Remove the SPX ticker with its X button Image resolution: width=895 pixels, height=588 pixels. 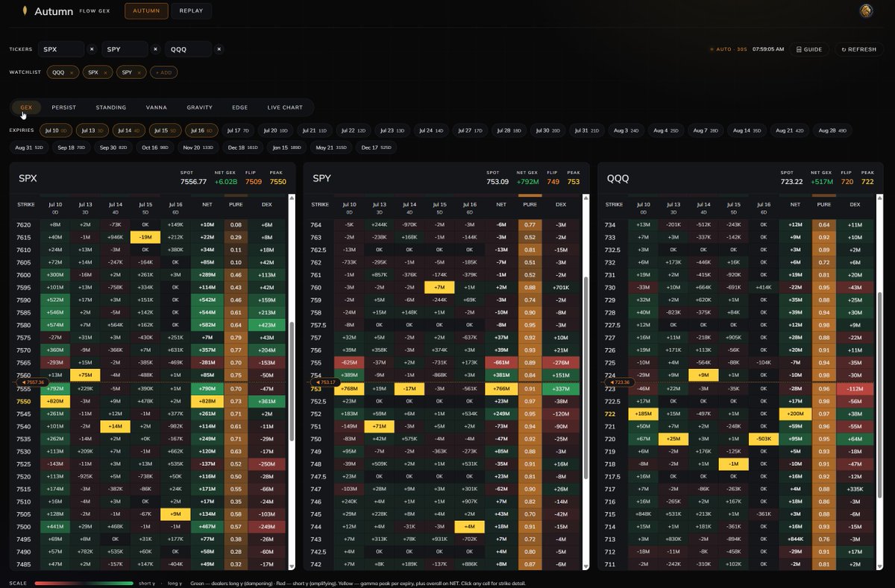point(92,49)
